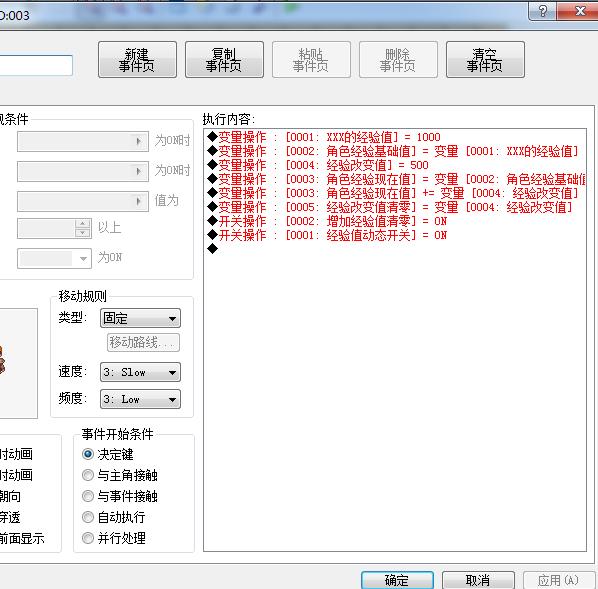Open the help question mark button
Viewport: 598px width, 589px height.
(x=543, y=11)
